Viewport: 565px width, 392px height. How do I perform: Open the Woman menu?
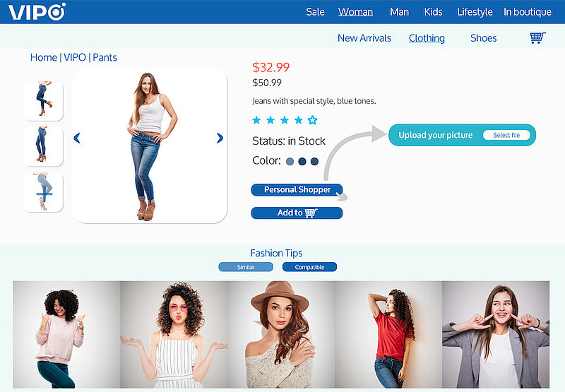(x=355, y=12)
